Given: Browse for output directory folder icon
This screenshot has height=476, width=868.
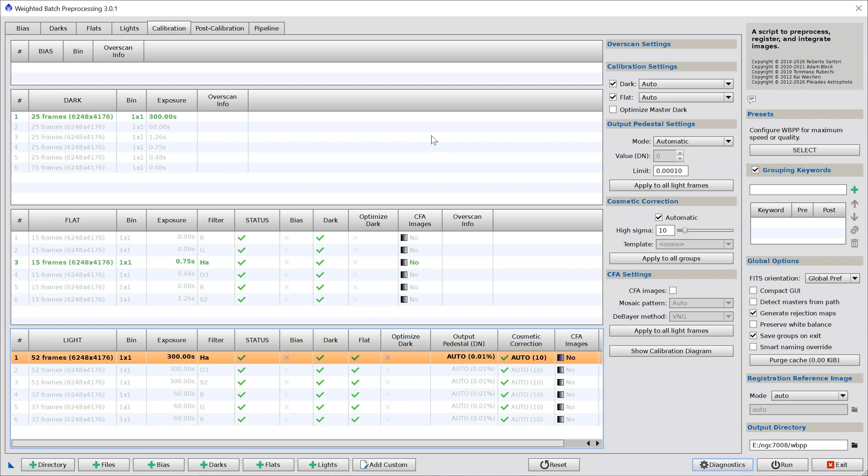Looking at the screenshot, I should pyautogui.click(x=855, y=445).
